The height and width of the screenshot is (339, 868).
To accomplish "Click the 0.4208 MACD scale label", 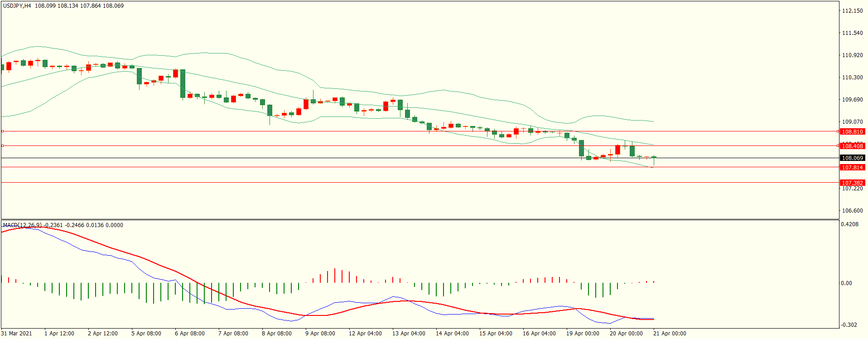I will tap(849, 224).
